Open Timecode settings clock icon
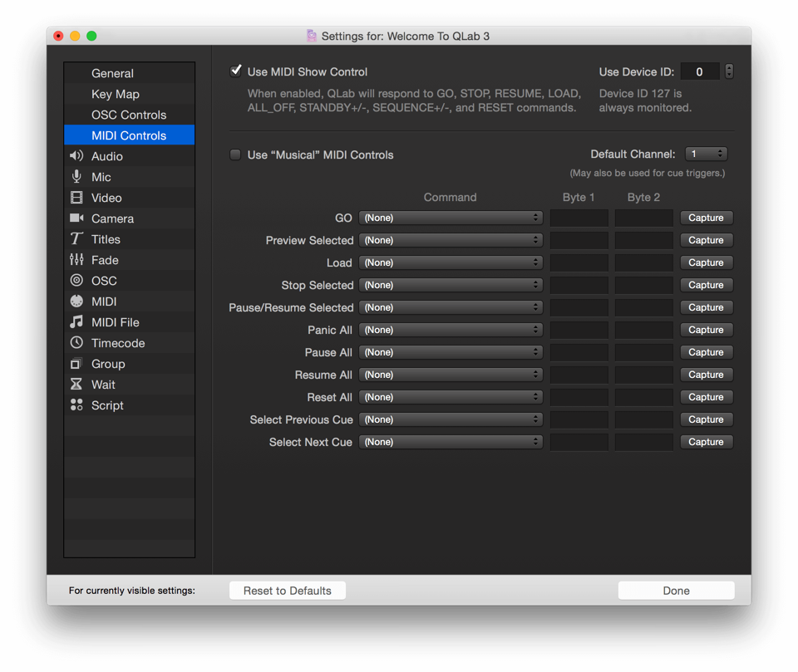Viewport: 798px width, 672px height. [76, 343]
